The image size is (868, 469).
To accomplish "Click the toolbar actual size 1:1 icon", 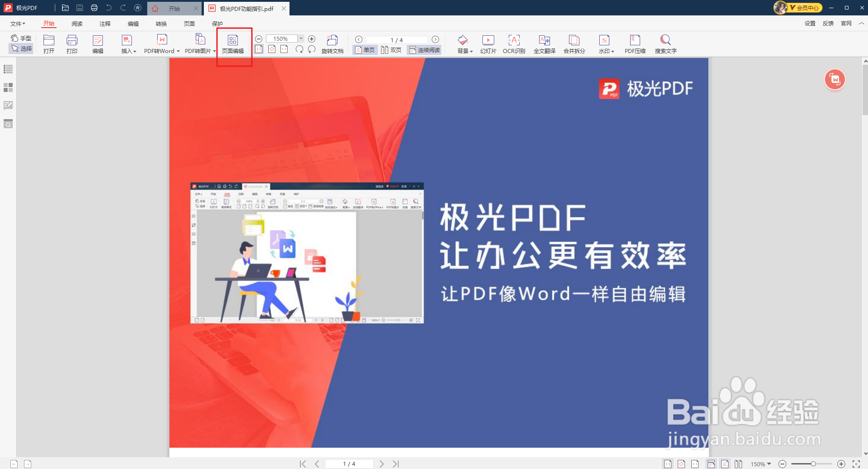I will click(259, 49).
